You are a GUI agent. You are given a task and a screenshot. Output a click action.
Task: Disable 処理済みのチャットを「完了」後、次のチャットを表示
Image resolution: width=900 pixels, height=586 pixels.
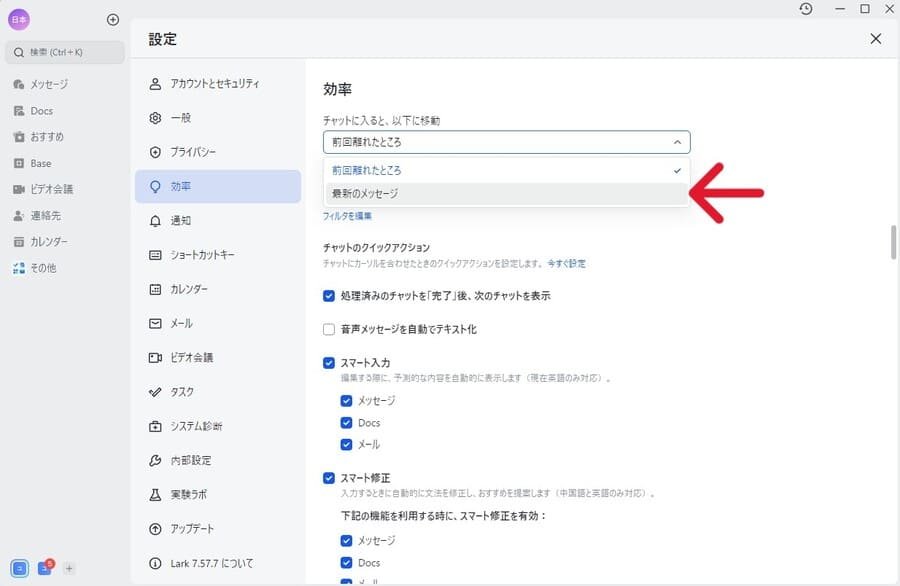tap(328, 296)
